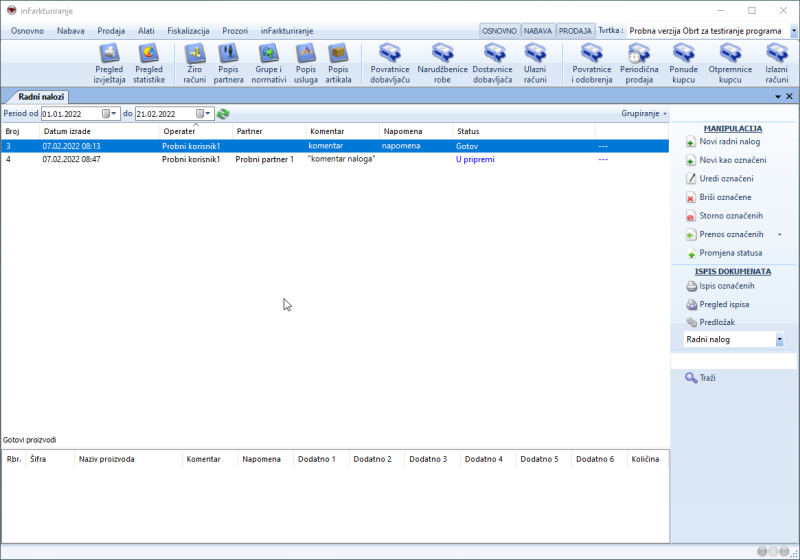The height and width of the screenshot is (560, 800).
Task: Open Pregled izvještaja from the toolbar
Action: [x=109, y=61]
